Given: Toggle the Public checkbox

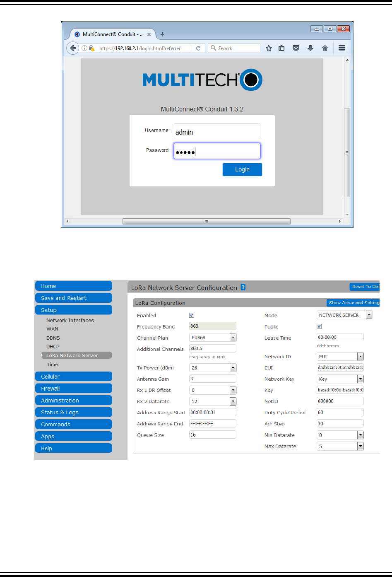Looking at the screenshot, I should pos(319,326).
